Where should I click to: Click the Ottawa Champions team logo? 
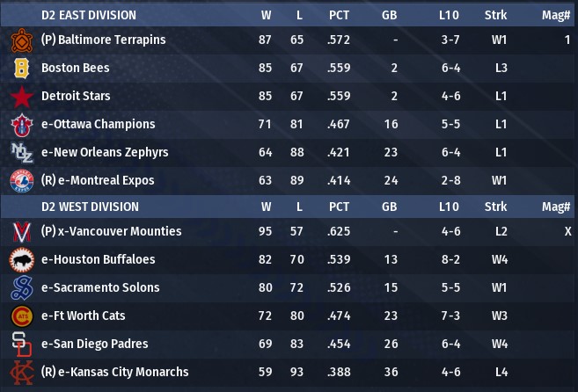tap(20, 125)
